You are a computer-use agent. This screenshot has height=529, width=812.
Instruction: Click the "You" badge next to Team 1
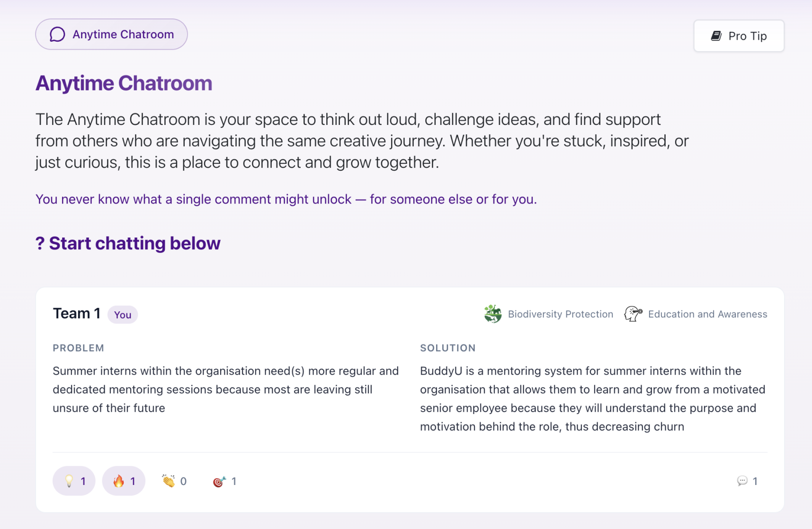[123, 315]
